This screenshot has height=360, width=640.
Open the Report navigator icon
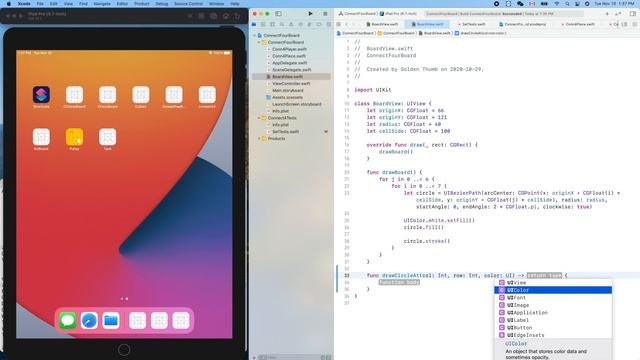(329, 24)
